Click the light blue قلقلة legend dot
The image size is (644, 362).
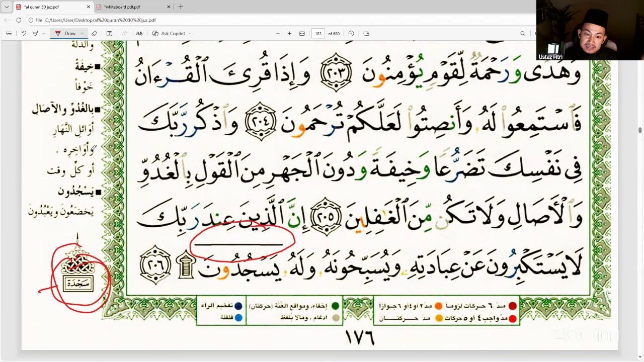pyautogui.click(x=238, y=318)
